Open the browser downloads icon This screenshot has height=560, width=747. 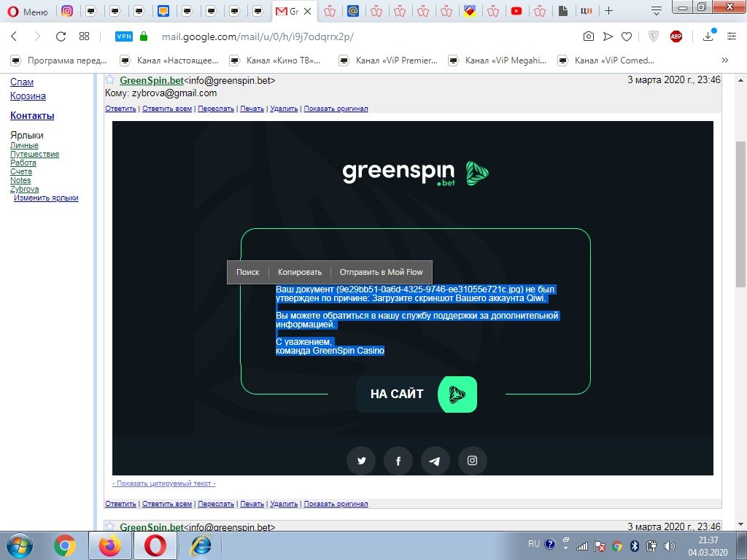[708, 36]
